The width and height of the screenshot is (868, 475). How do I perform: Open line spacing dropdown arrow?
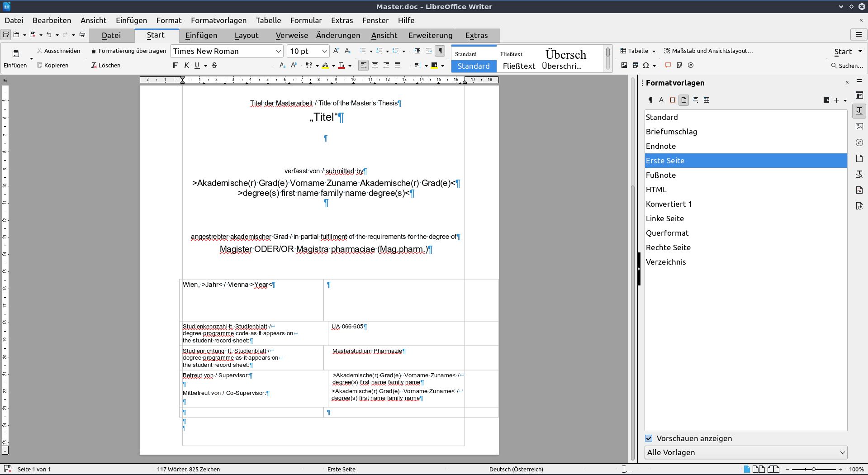[x=426, y=66]
